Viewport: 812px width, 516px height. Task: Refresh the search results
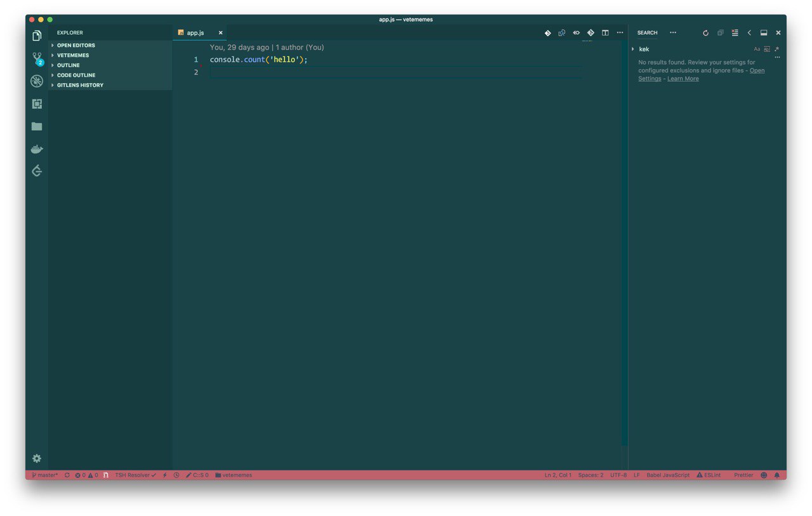click(x=705, y=33)
